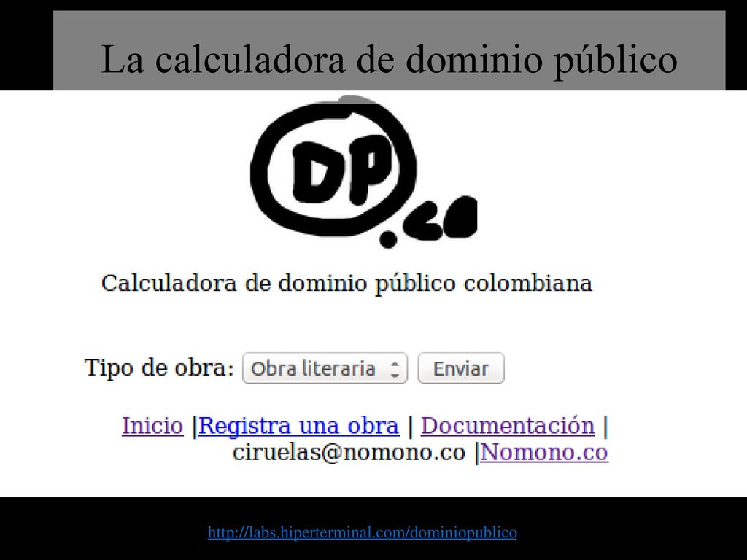This screenshot has width=747, height=560.
Task: Click the slide title La calculadora de dominio público
Action: click(x=390, y=59)
